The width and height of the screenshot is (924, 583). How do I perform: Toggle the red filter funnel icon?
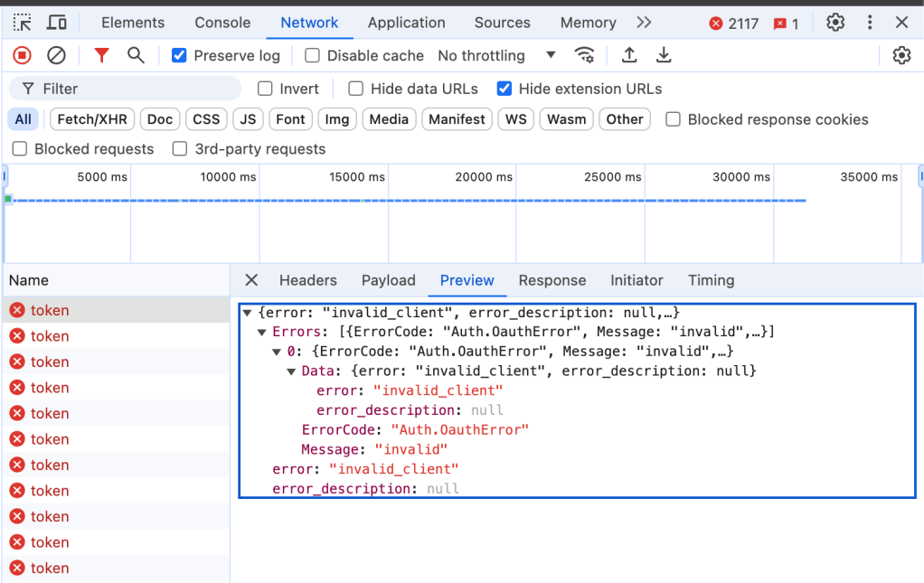click(x=101, y=56)
